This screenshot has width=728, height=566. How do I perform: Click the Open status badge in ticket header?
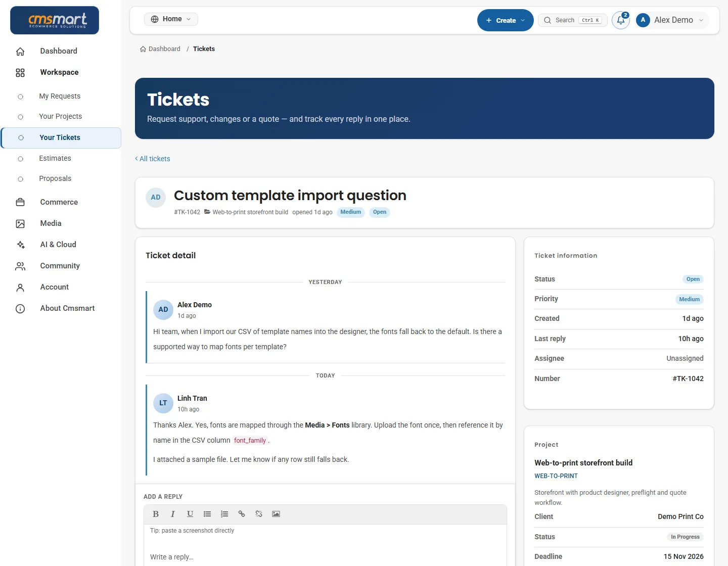(380, 212)
